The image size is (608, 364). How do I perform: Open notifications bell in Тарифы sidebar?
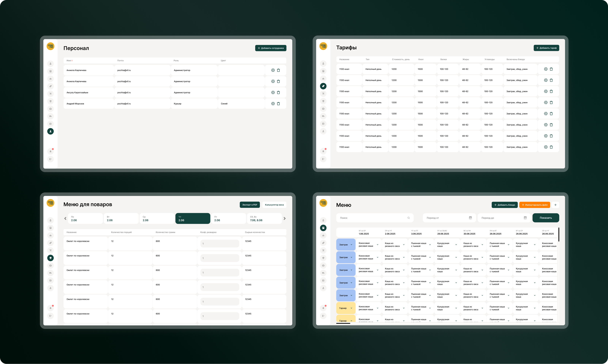(x=323, y=151)
